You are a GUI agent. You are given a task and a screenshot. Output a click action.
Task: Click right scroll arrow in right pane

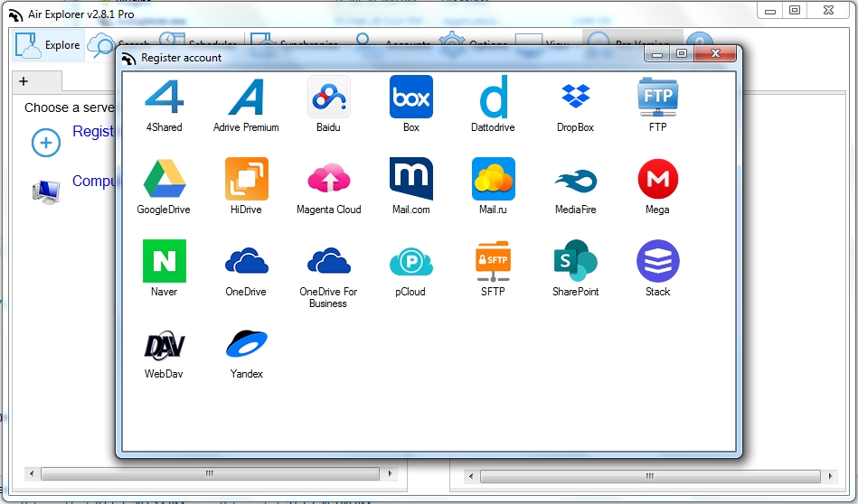(830, 476)
